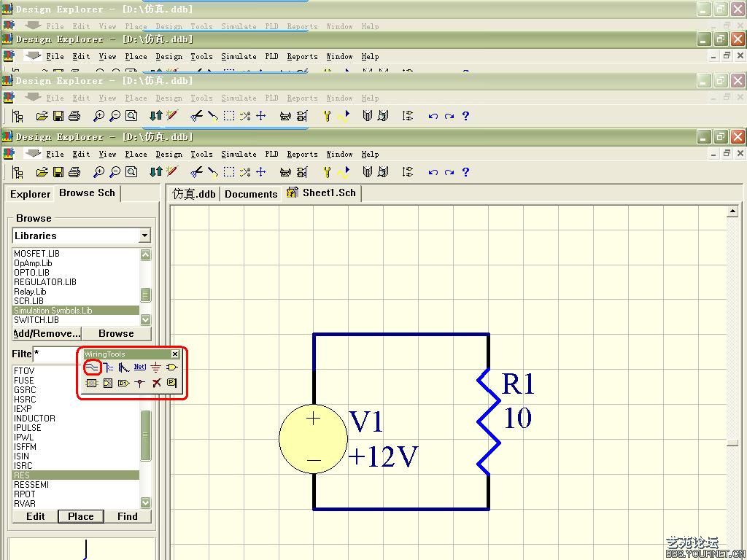
Task: Click the Place button below component list
Action: coord(81,516)
